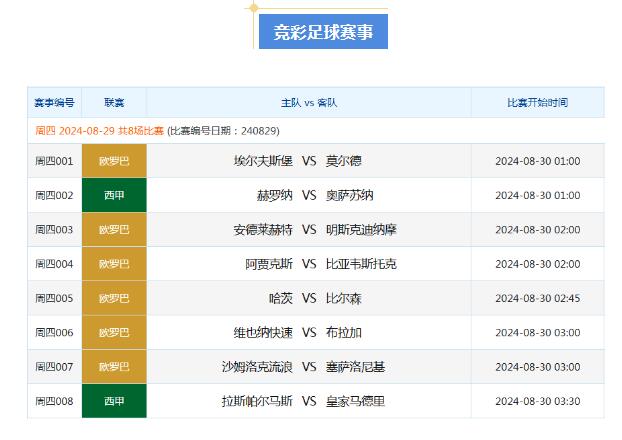Click the 欧罗巴 league tag in row 周四003
Screen dimensions: 622x440
(x=114, y=229)
